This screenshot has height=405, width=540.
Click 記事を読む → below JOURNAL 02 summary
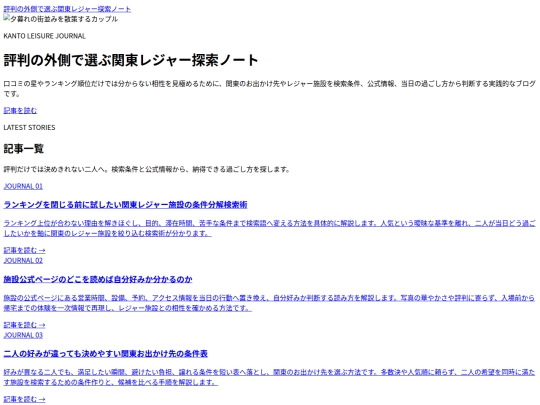tap(24, 325)
